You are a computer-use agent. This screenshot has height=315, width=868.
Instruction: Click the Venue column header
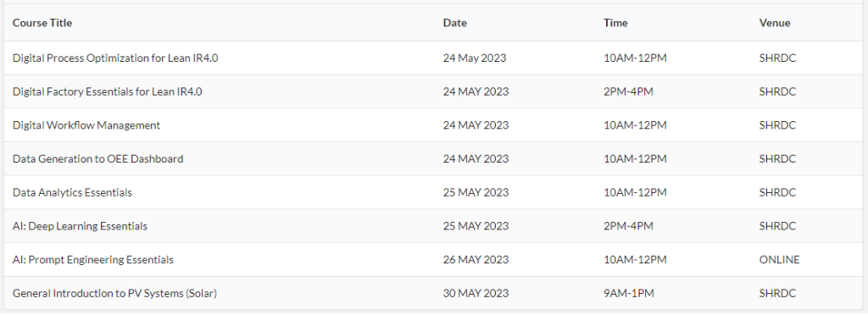[775, 23]
